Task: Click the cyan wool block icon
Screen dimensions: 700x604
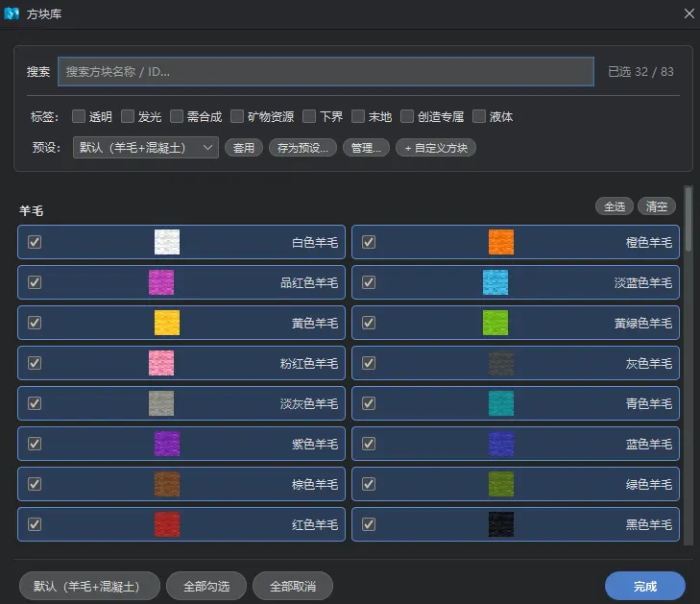Action: coord(501,403)
